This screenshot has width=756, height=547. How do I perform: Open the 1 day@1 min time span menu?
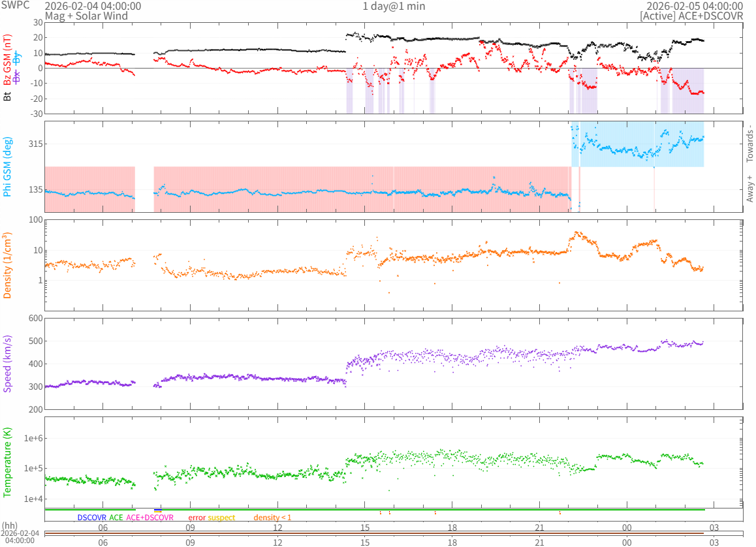[394, 7]
